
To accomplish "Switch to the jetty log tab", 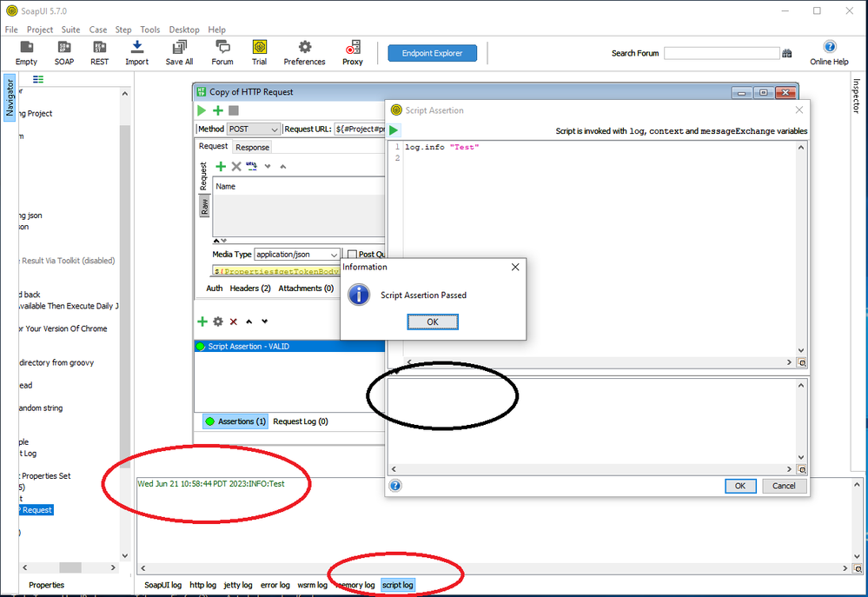I will 238,585.
